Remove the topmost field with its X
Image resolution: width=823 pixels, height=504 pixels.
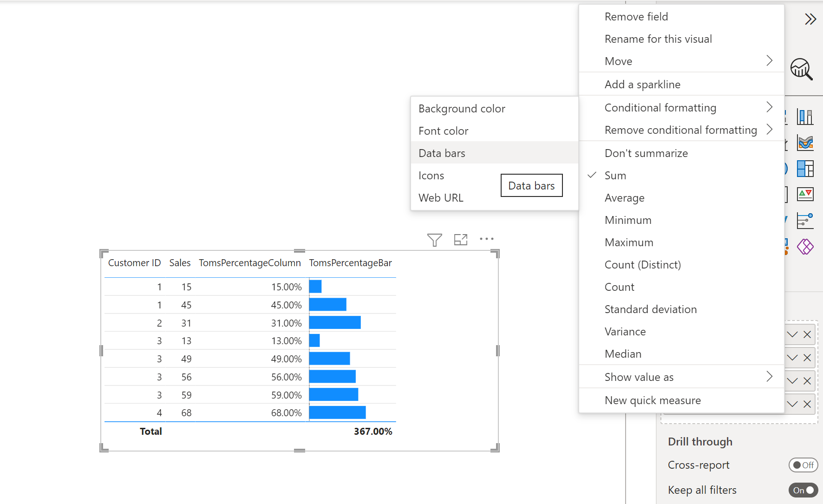coord(807,334)
